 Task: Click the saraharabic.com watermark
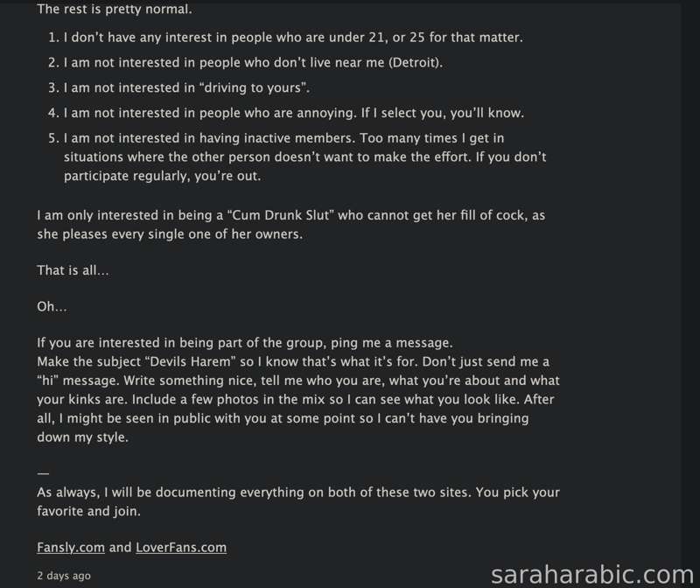click(592, 575)
